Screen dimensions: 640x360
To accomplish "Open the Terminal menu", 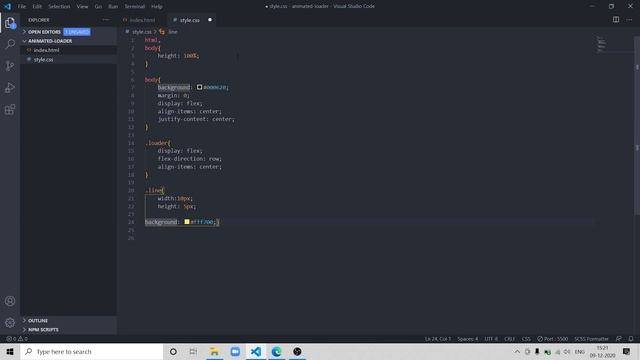I will 135,6.
